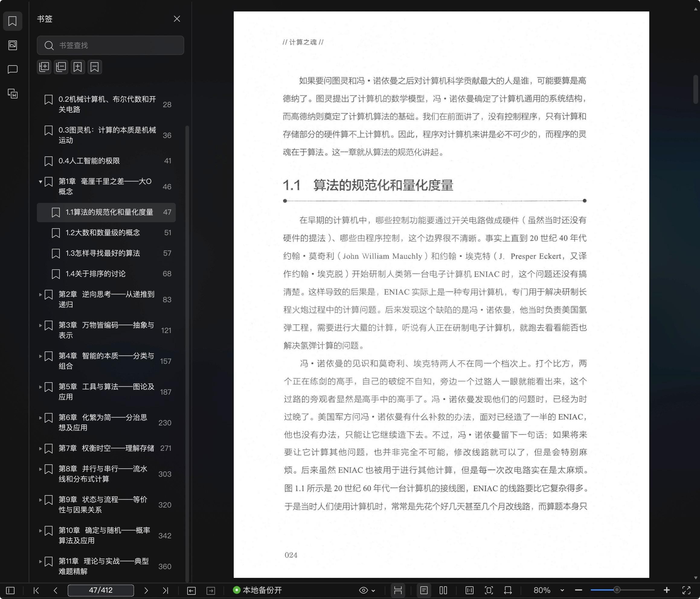The image size is (700, 599).
Task: Collapse the 第1章 毫厘千里之差 bookmark
Action: coord(40,182)
